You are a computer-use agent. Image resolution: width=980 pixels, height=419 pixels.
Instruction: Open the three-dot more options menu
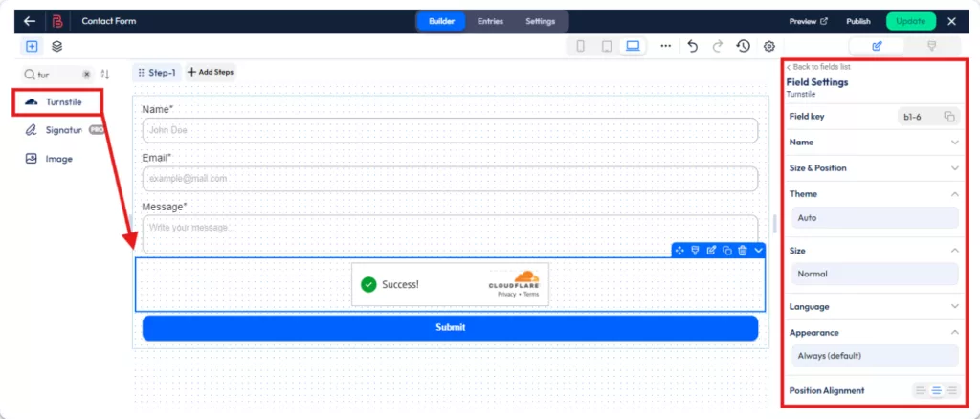tap(666, 46)
